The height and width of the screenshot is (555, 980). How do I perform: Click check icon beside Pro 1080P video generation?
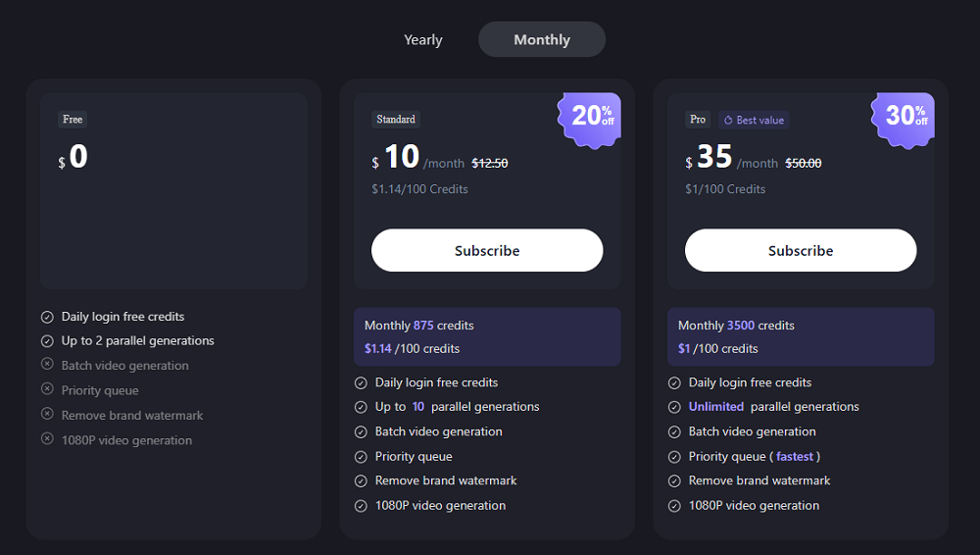674,506
